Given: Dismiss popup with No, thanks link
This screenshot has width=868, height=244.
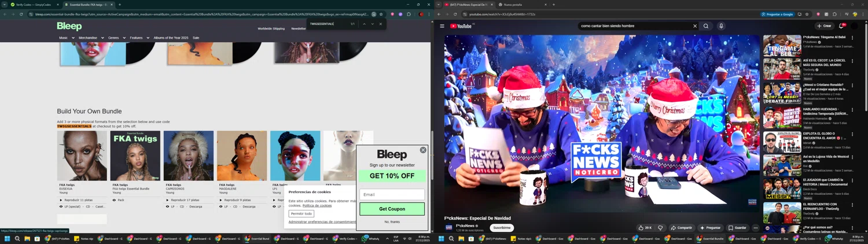Looking at the screenshot, I should click(392, 221).
